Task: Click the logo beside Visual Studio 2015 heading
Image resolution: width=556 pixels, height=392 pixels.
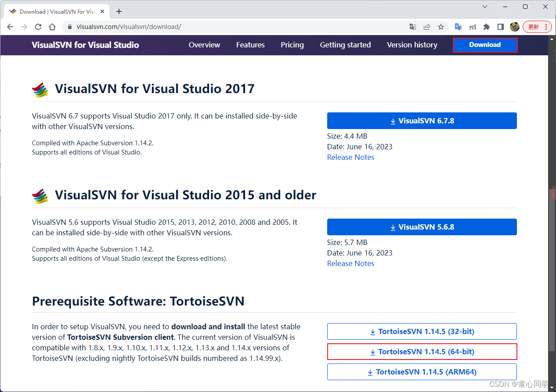Action: point(40,196)
